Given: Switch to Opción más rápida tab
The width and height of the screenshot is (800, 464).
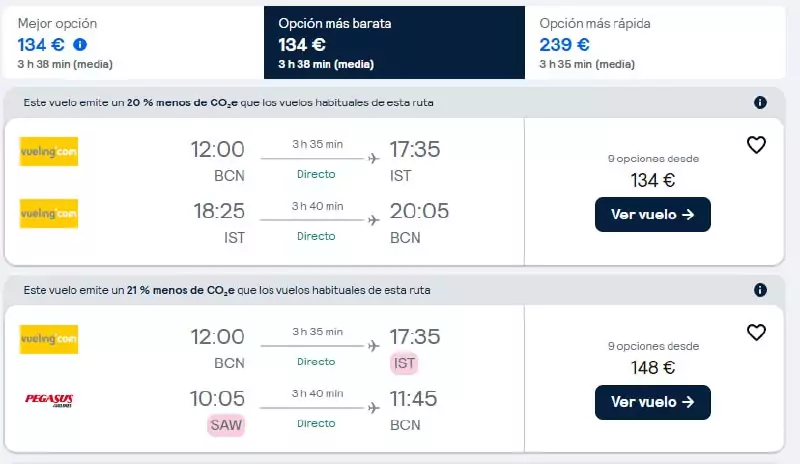Looking at the screenshot, I should click(655, 42).
